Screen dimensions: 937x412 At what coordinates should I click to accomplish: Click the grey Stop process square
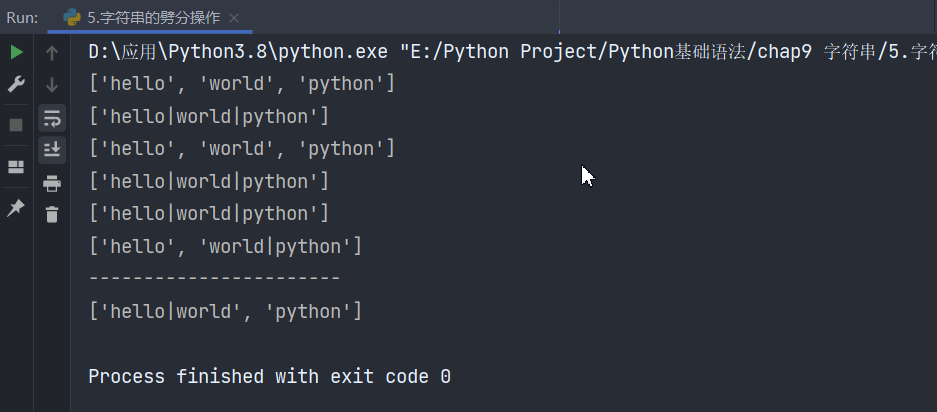[16, 125]
